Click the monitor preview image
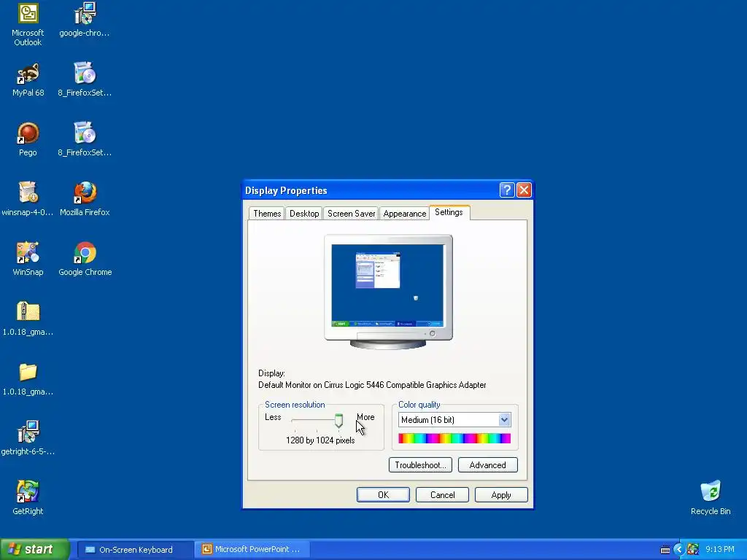747x560 pixels. (x=388, y=292)
